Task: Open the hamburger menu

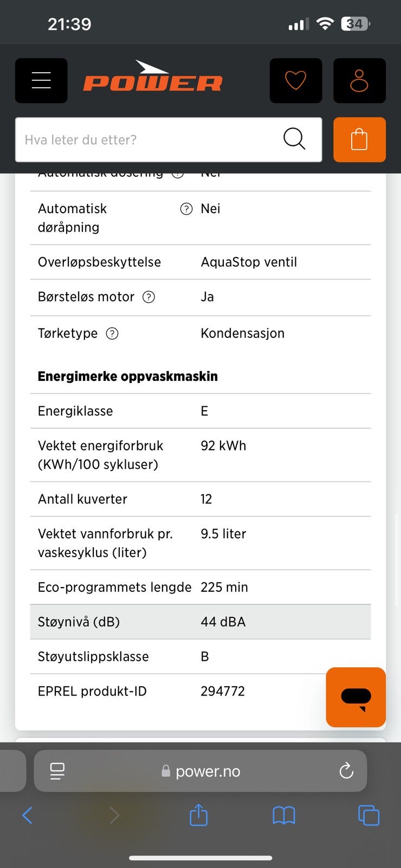Action: pos(41,80)
